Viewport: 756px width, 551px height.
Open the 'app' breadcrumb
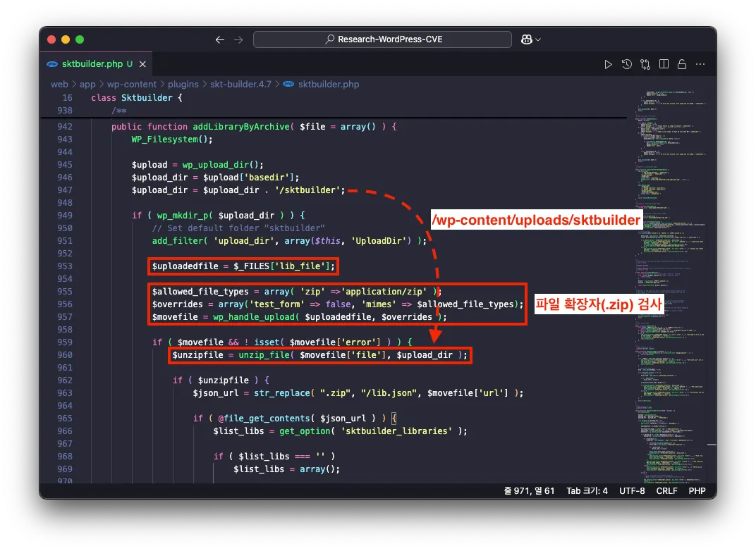pos(87,85)
